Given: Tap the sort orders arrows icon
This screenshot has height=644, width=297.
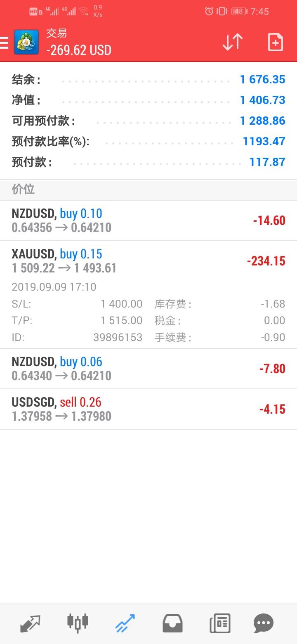Looking at the screenshot, I should point(233,42).
